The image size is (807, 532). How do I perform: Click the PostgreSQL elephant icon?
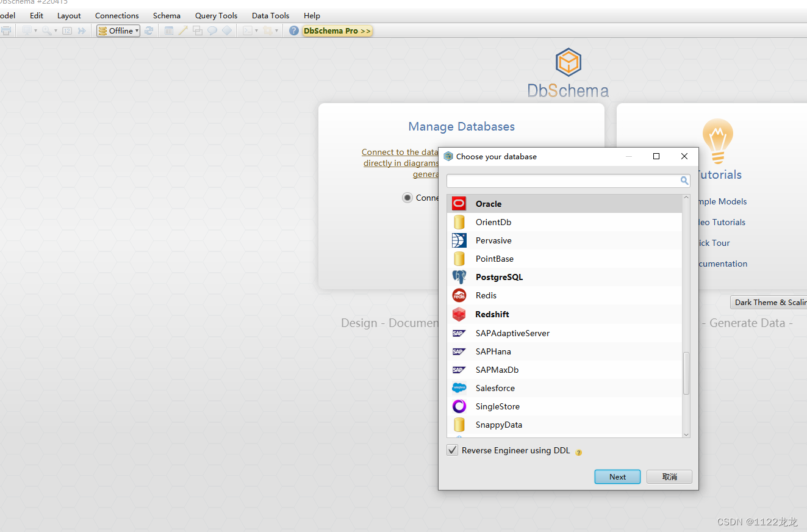click(459, 277)
